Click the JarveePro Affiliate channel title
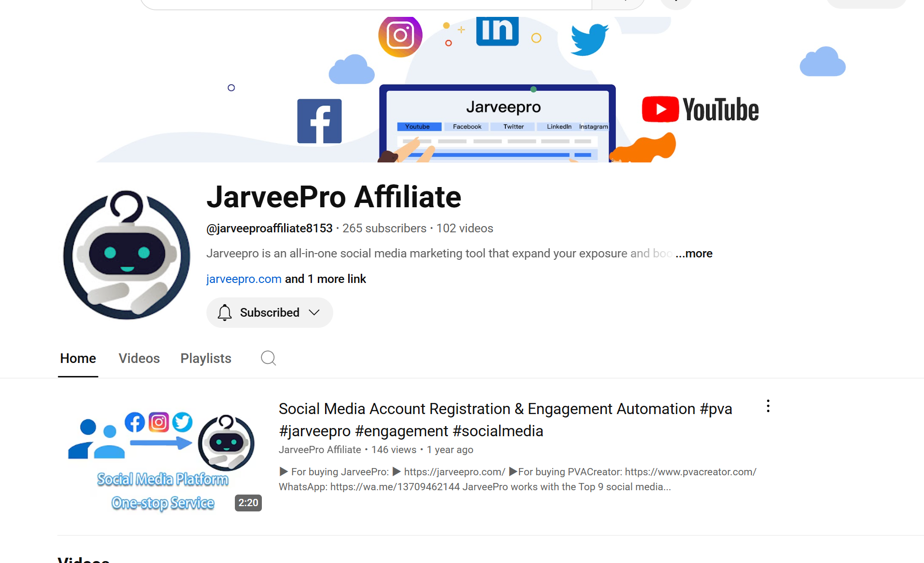924x563 pixels. [334, 197]
